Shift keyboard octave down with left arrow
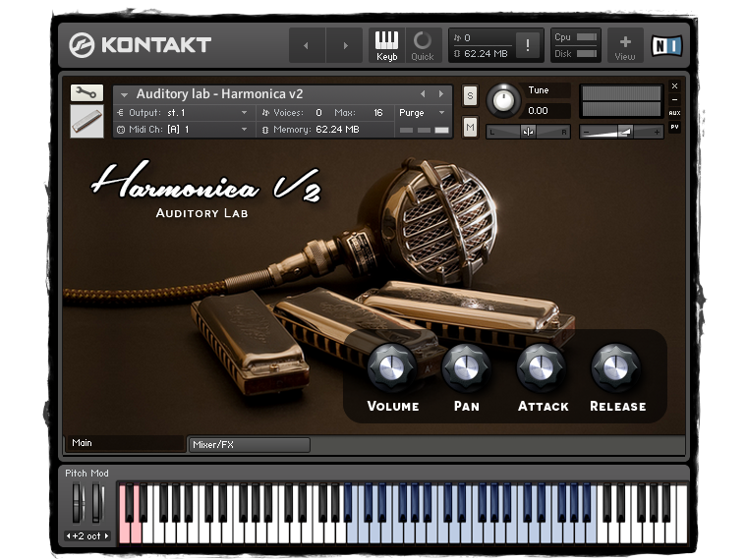Screen dimensions: 747x560 69,536
